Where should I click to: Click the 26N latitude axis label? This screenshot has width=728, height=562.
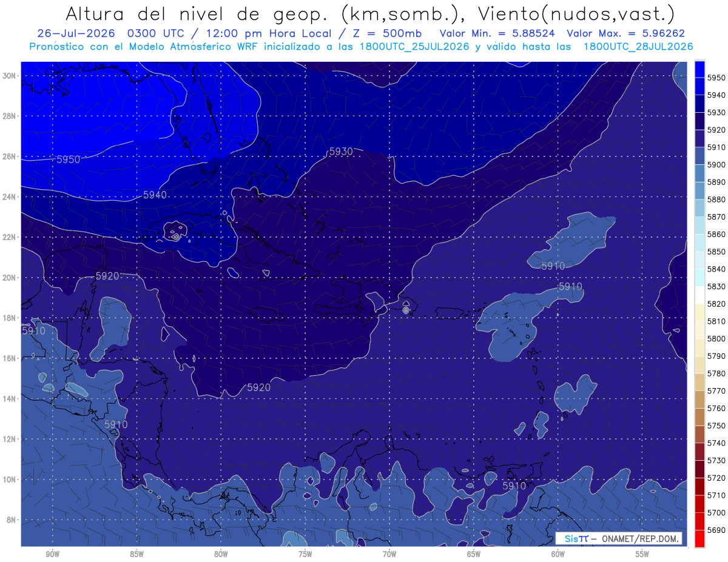tap(10, 156)
